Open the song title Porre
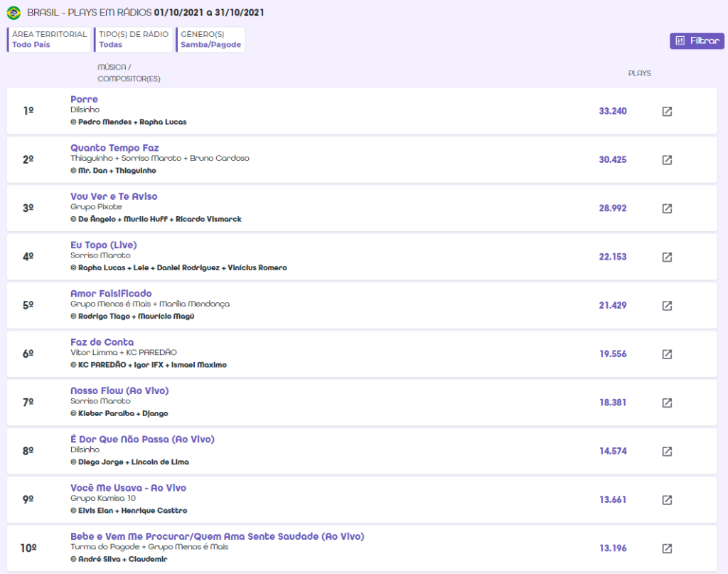The height and width of the screenshot is (574, 728). (84, 100)
